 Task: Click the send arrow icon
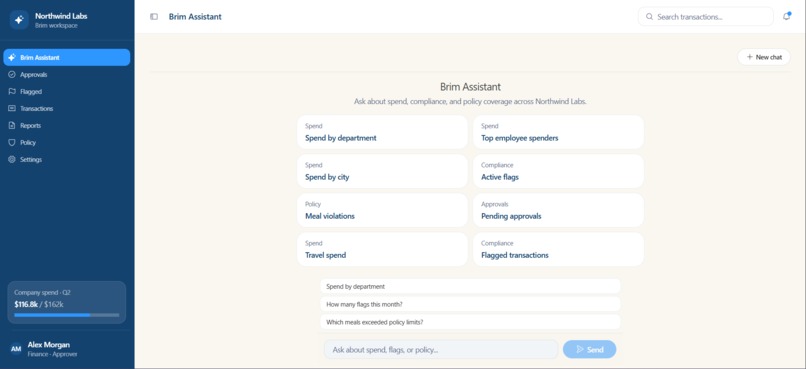(580, 349)
